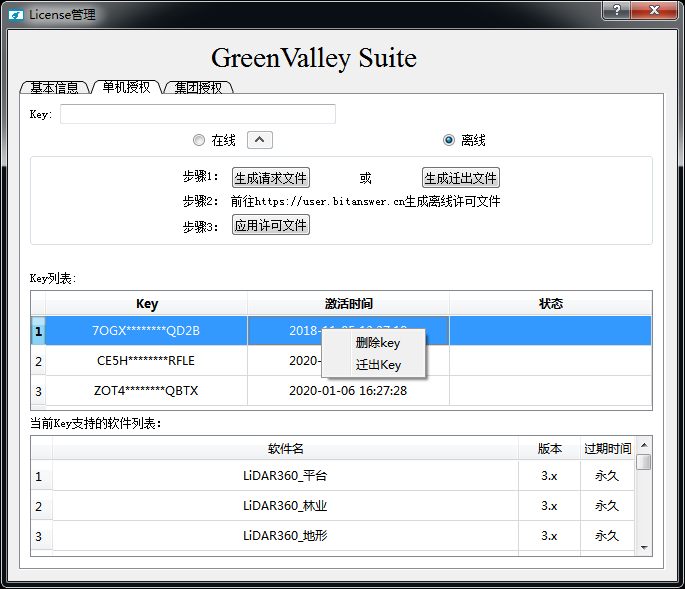Click the scroll down arrow of software list
This screenshot has width=685, height=589.
(x=644, y=547)
